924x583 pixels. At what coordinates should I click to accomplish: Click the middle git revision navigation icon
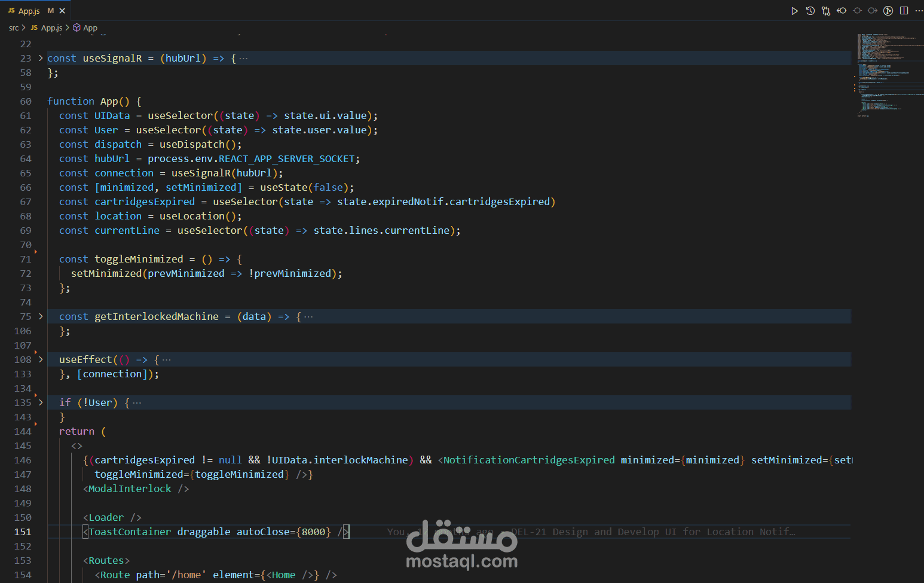[857, 11]
